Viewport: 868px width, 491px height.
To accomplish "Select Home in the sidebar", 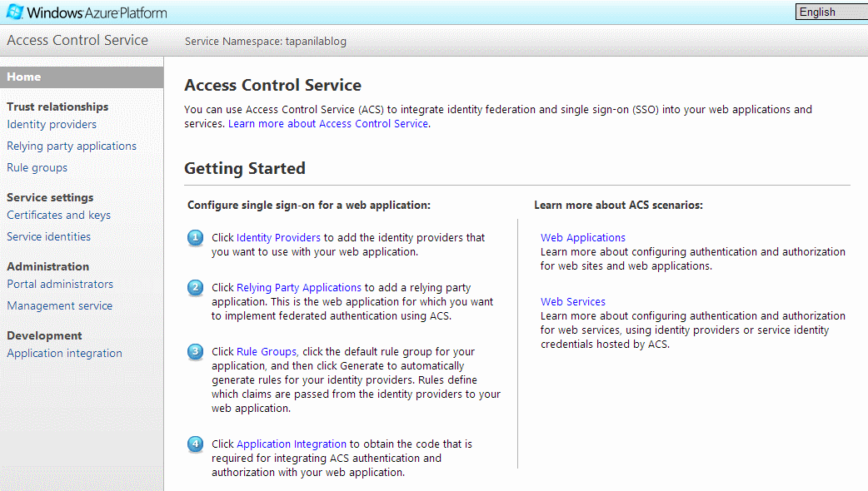I will (82, 77).
